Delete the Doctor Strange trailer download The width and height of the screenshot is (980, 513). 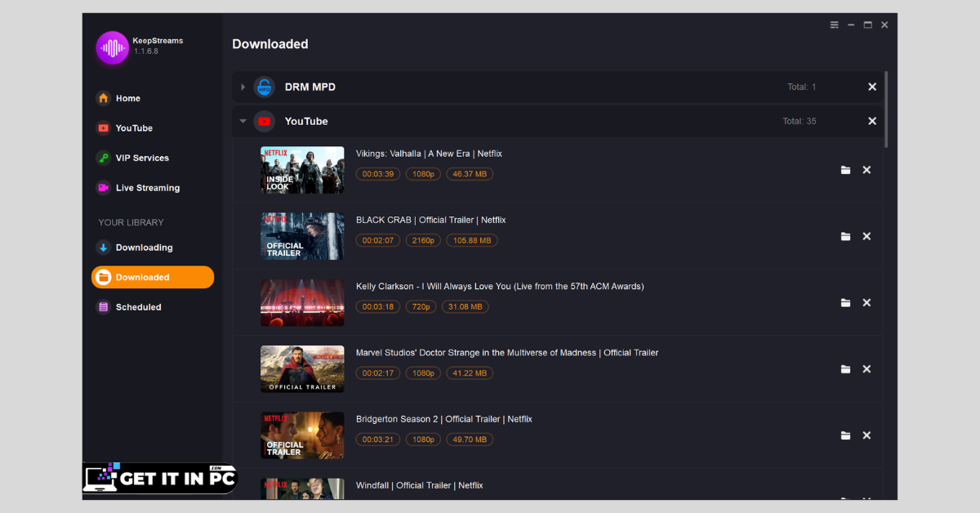866,369
